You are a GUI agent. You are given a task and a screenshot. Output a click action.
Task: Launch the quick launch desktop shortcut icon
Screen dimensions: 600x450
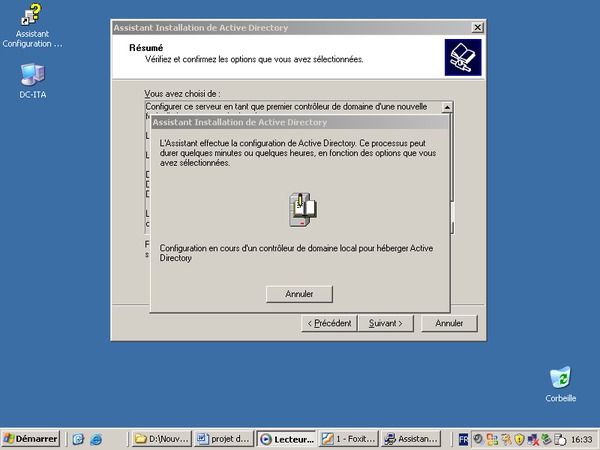(x=78, y=439)
